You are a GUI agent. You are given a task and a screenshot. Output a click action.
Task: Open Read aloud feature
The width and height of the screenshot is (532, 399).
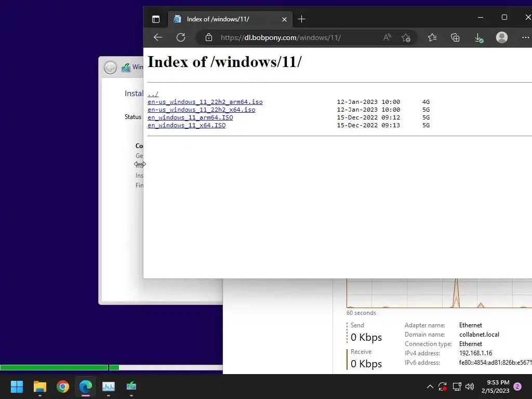click(x=387, y=37)
